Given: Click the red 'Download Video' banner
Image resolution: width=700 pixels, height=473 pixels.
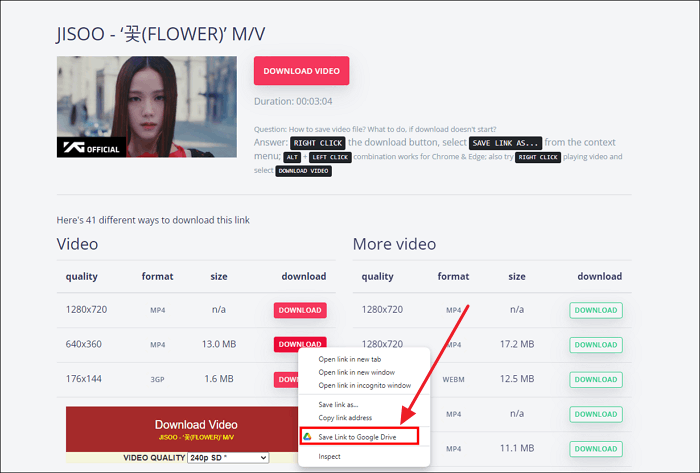Looking at the screenshot, I should (x=196, y=427).
